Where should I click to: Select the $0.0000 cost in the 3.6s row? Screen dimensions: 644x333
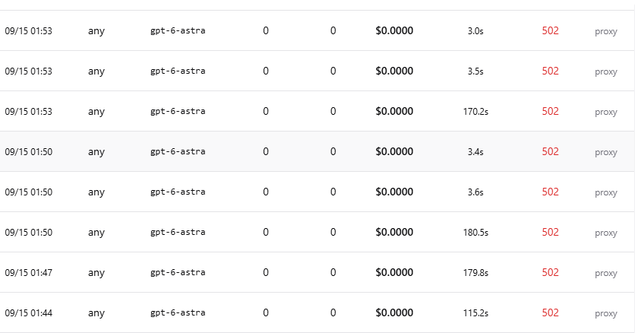coord(394,192)
